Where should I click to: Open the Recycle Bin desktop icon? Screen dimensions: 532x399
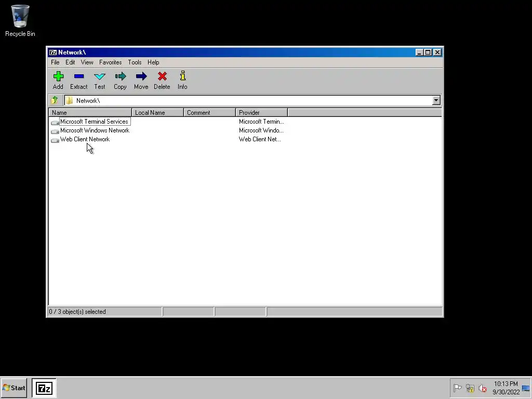click(20, 20)
